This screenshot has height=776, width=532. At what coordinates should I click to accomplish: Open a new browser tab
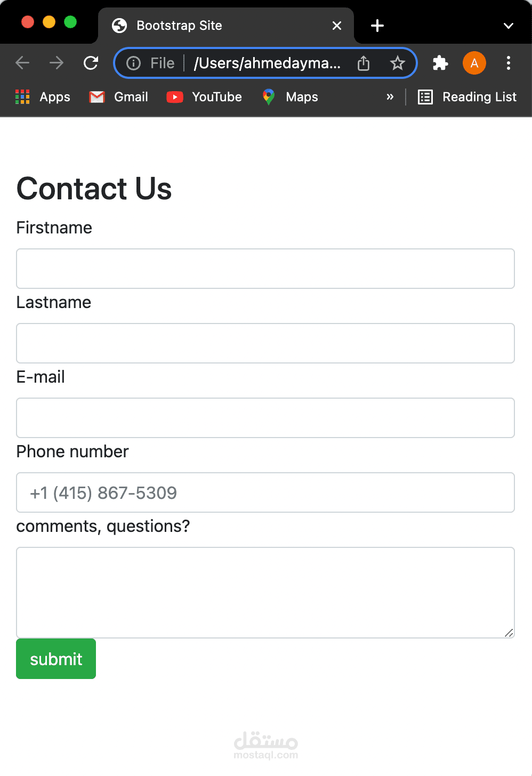(377, 25)
